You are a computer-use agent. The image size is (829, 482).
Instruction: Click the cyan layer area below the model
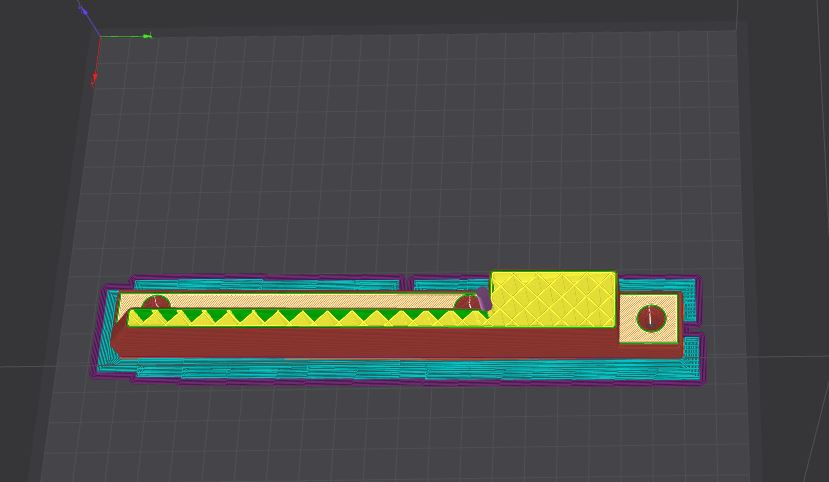coord(400,370)
